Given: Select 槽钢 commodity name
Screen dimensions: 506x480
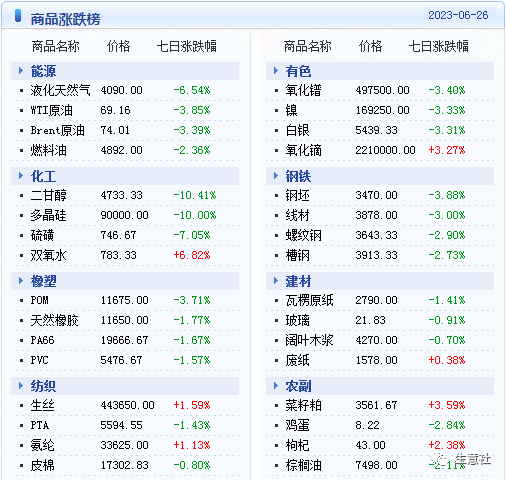Looking at the screenshot, I should pos(297,255).
